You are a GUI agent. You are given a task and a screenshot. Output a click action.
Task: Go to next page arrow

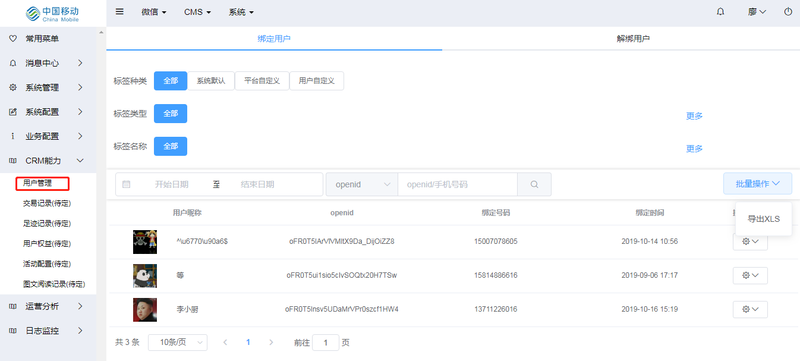[x=271, y=343]
